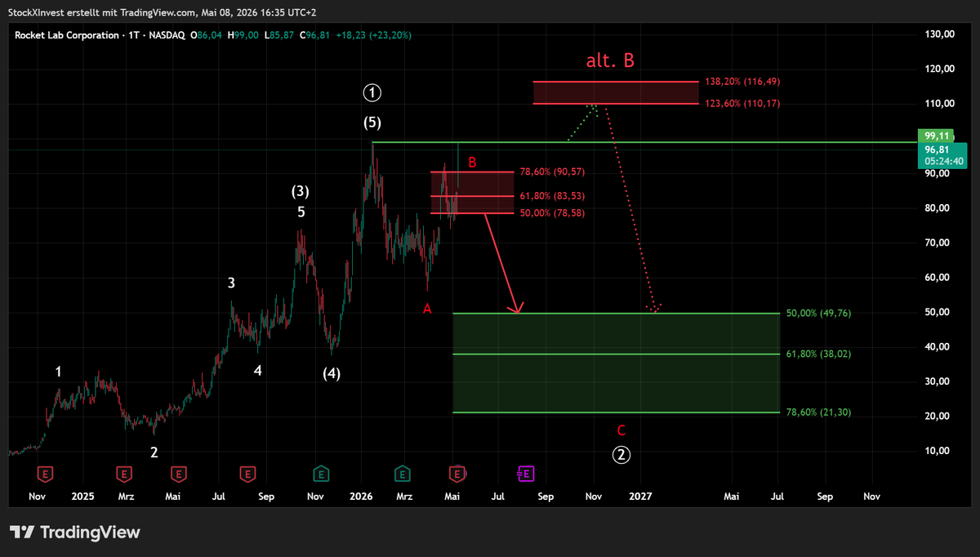
Task: Select the circled 1 wave label
Action: click(x=372, y=92)
